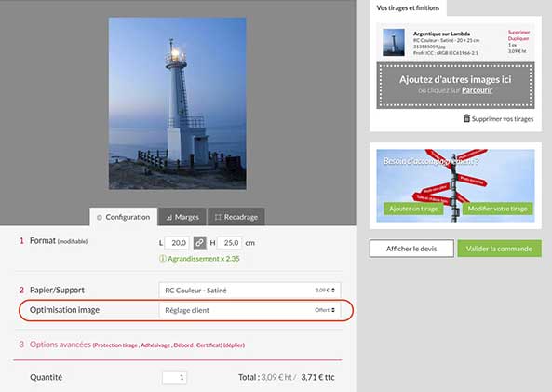Image resolution: width=552 pixels, height=392 pixels.
Task: Switch to the Marges tab
Action: [182, 217]
